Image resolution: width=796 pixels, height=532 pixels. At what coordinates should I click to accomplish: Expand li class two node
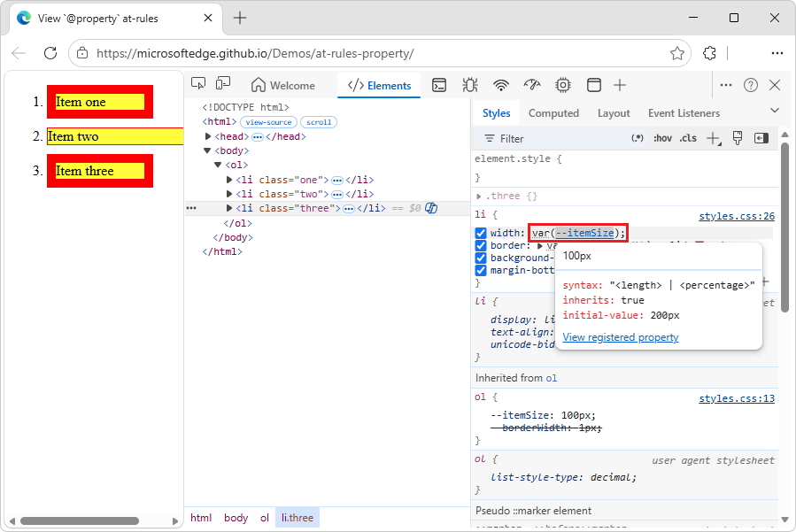tap(229, 194)
